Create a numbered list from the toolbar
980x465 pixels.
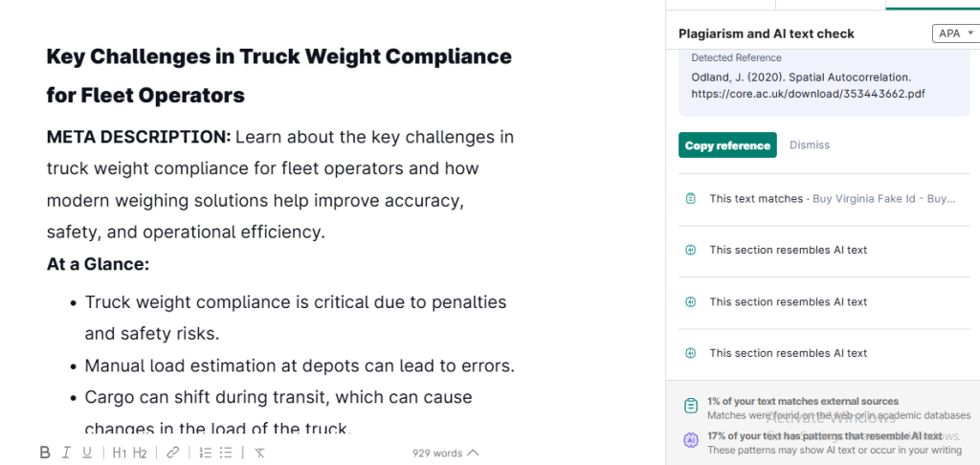(205, 453)
